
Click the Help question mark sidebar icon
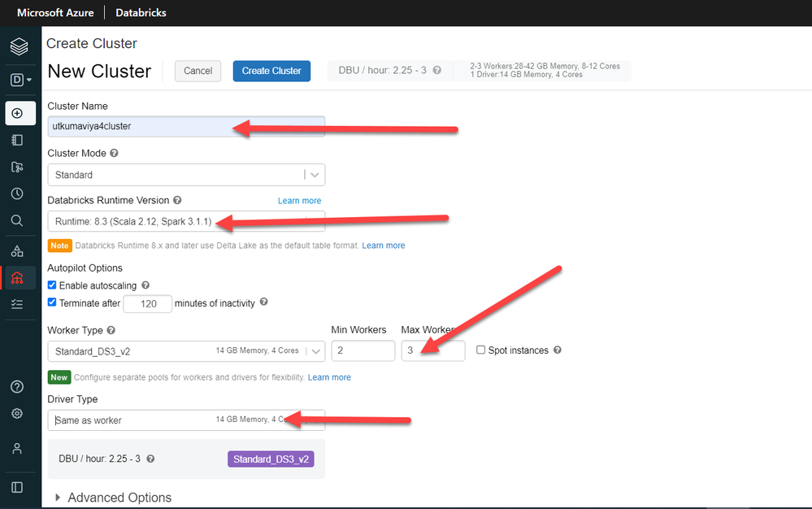(x=17, y=387)
